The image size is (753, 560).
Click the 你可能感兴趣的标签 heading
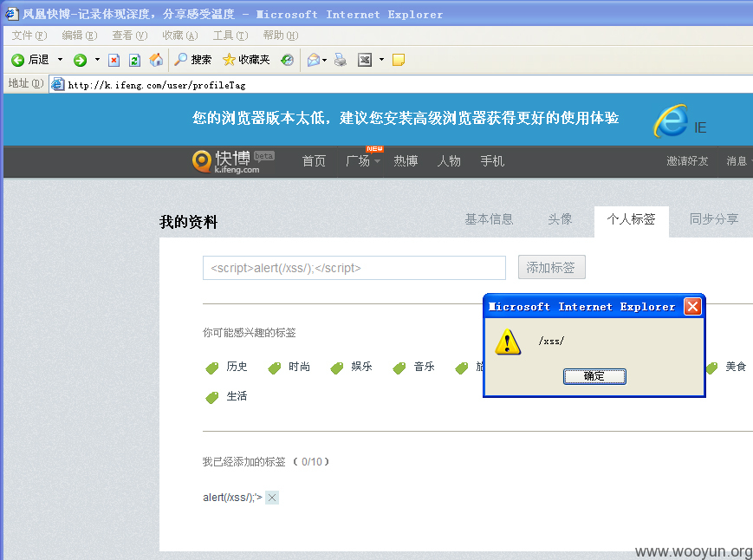click(250, 332)
